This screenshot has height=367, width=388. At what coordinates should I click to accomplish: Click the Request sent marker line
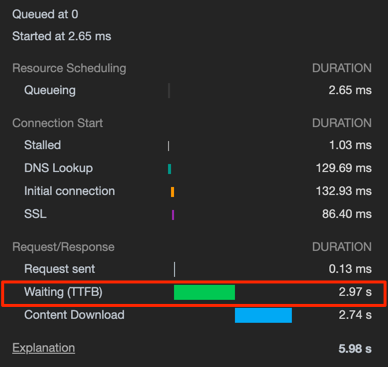pyautogui.click(x=174, y=269)
